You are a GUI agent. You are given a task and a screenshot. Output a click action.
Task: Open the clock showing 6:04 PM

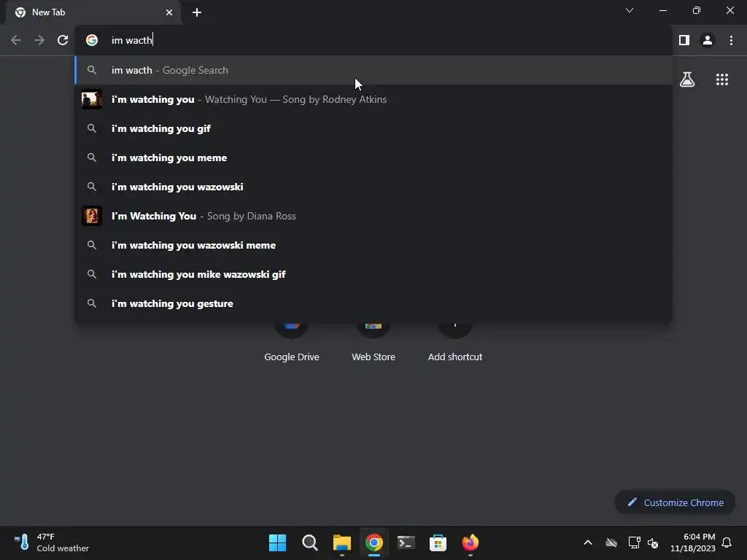(x=693, y=542)
